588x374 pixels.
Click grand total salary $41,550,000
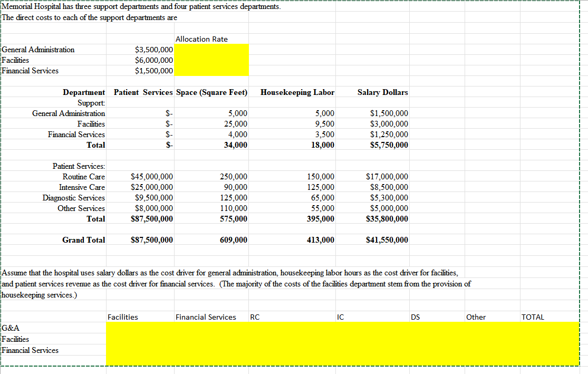coord(387,239)
